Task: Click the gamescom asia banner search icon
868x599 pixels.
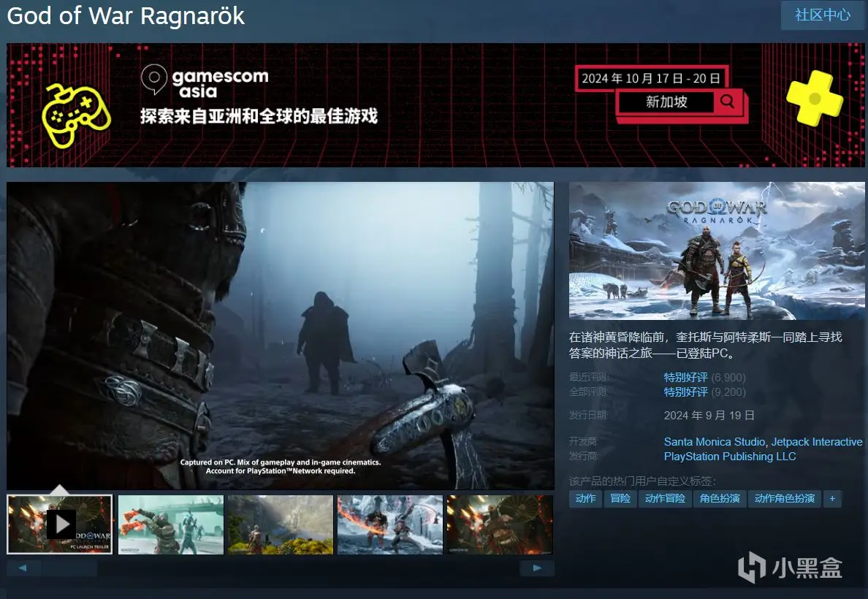Action: click(x=728, y=102)
